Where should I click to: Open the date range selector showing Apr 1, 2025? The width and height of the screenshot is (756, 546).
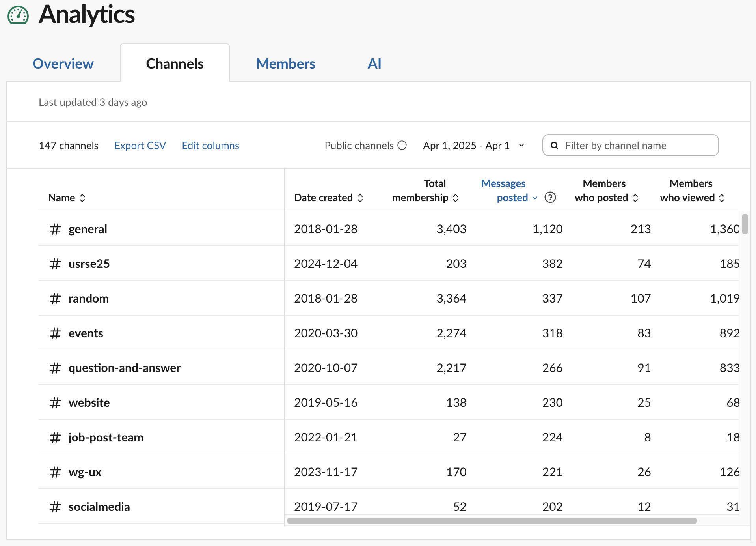(x=473, y=145)
